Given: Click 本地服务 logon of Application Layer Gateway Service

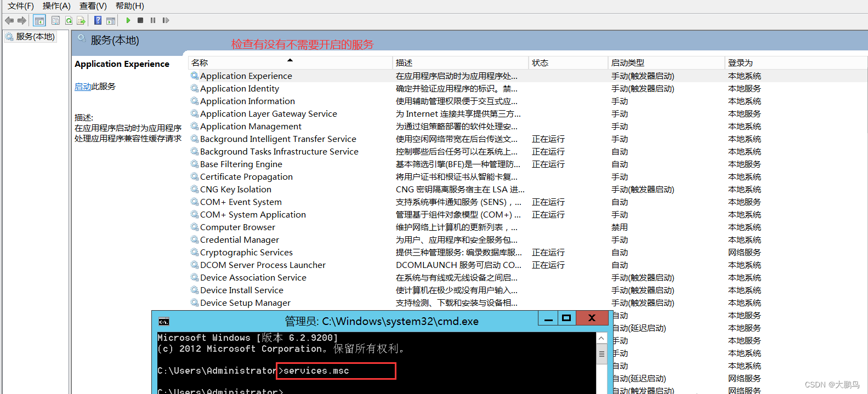Looking at the screenshot, I should (x=745, y=114).
